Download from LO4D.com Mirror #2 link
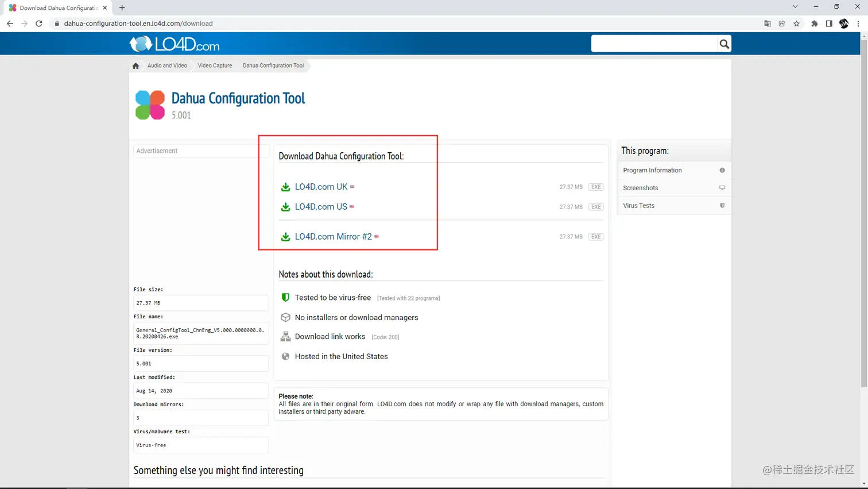868x489 pixels. (x=333, y=237)
